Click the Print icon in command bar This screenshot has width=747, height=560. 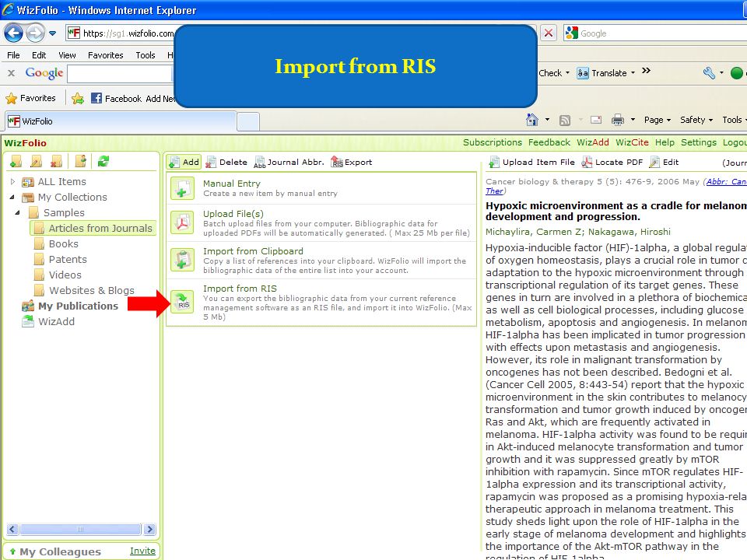[617, 120]
